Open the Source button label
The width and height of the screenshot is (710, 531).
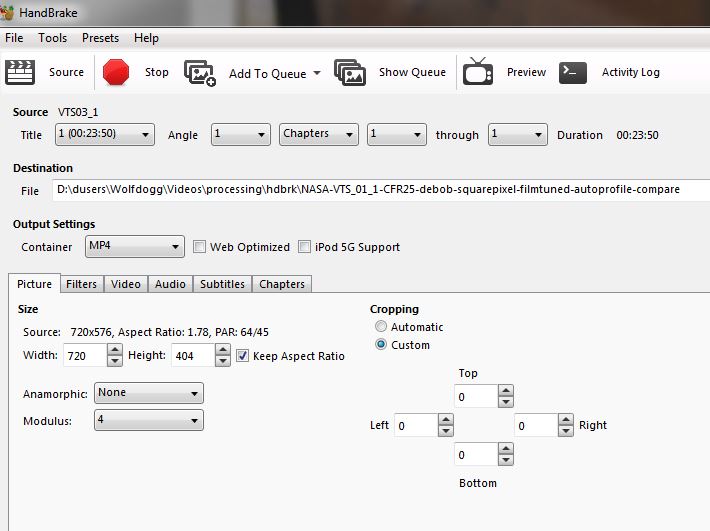tap(66, 72)
